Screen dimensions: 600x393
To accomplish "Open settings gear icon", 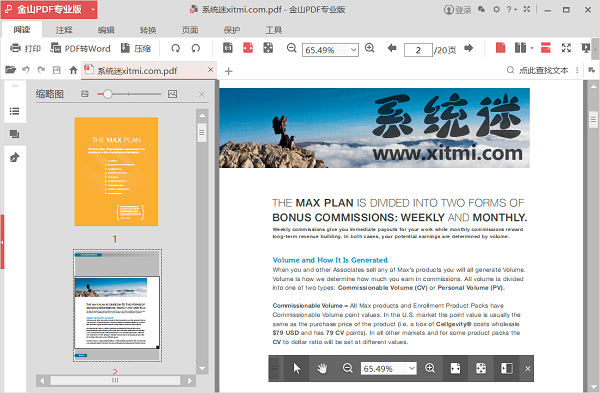I will (x=496, y=9).
